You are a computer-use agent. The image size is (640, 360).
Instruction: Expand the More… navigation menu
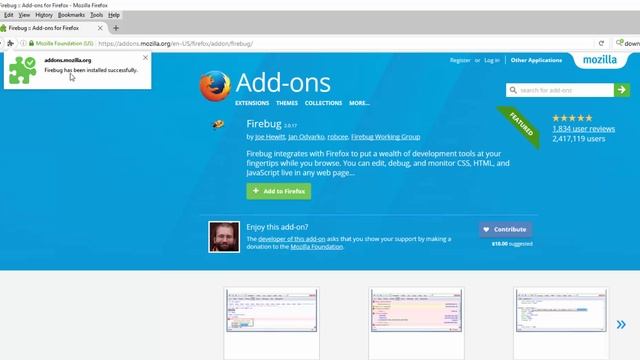coord(359,103)
